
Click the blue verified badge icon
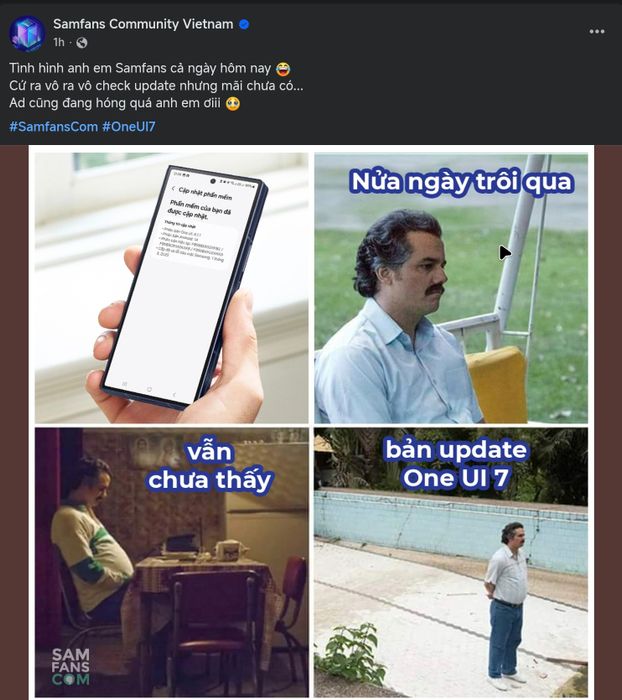click(x=244, y=24)
